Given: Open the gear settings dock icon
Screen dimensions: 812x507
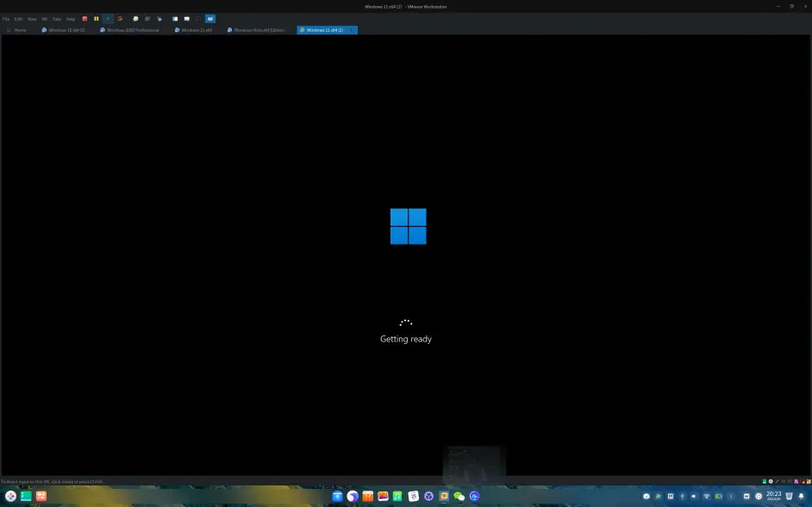Looking at the screenshot, I should tap(428, 497).
